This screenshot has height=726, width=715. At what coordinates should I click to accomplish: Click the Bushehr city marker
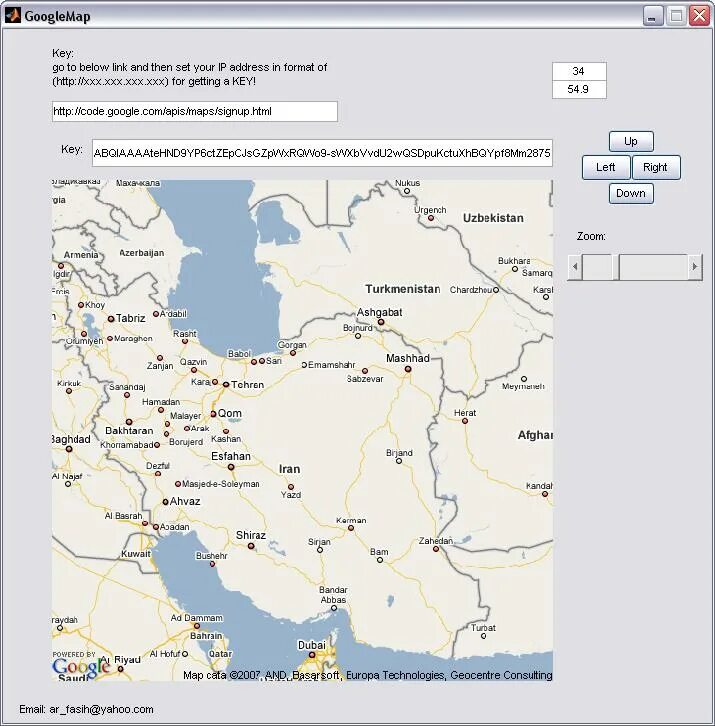[212, 564]
